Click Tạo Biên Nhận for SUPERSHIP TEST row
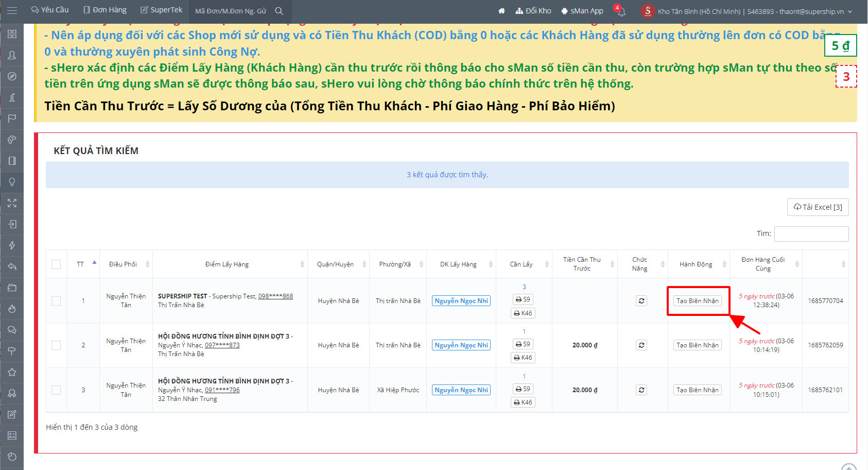Viewport: 868px width, 470px height. [698, 301]
